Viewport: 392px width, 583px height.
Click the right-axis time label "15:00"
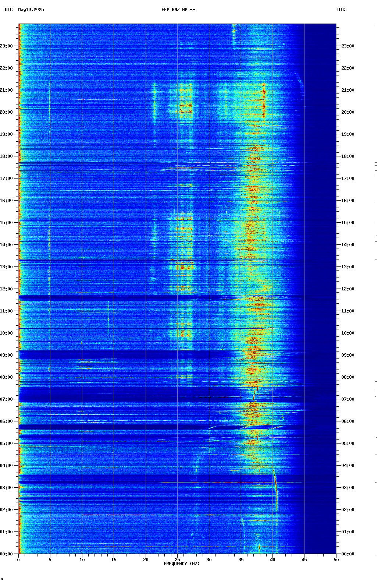pos(348,223)
